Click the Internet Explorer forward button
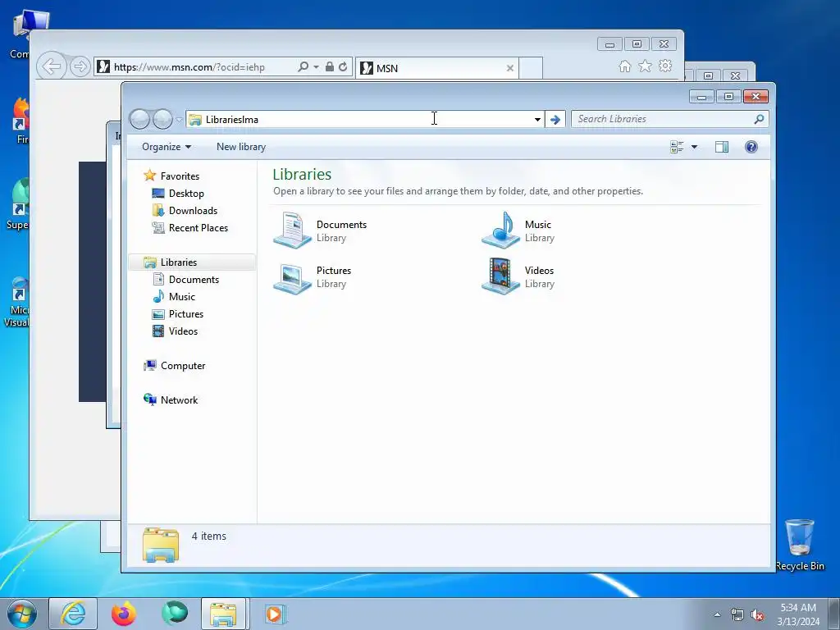The image size is (840, 630). pos(80,66)
